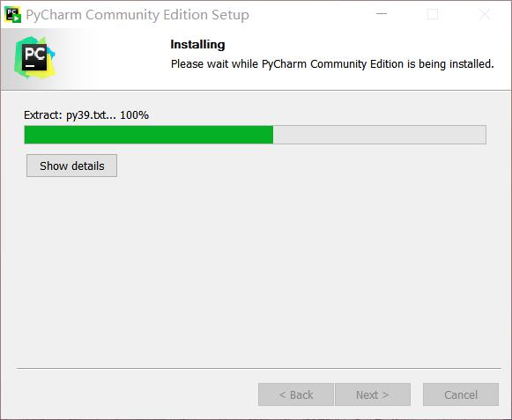Click the horizontal separator line above Back button

click(259, 368)
